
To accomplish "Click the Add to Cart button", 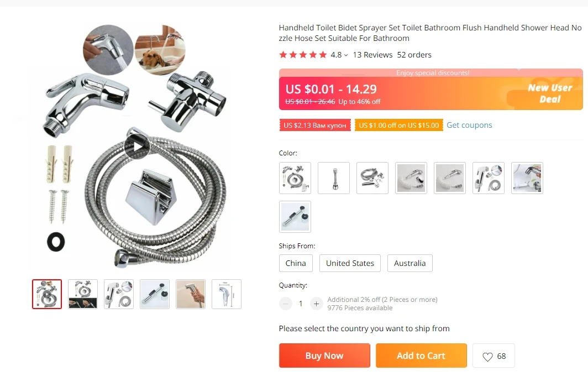I will tap(421, 356).
